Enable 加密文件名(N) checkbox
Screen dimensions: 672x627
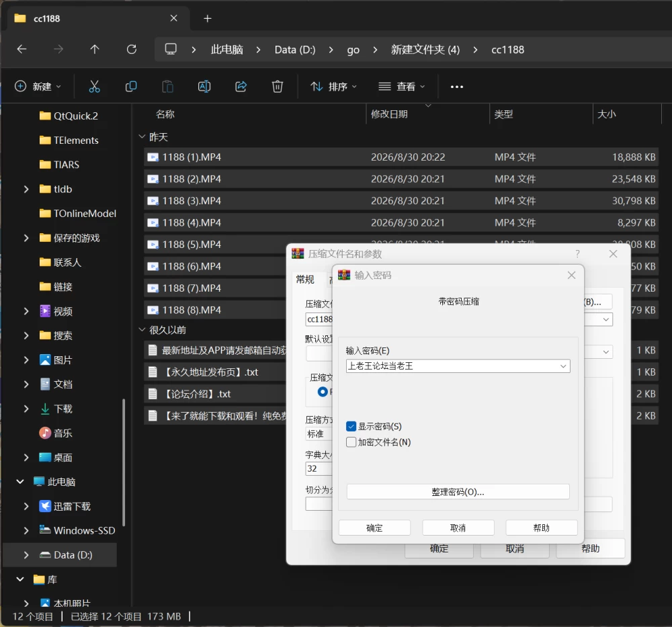(351, 442)
